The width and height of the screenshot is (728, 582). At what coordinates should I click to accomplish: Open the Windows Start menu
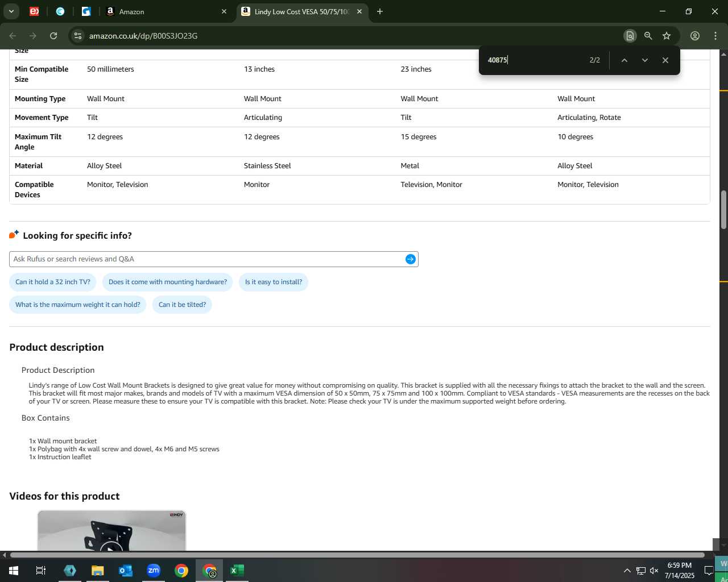pos(13,571)
